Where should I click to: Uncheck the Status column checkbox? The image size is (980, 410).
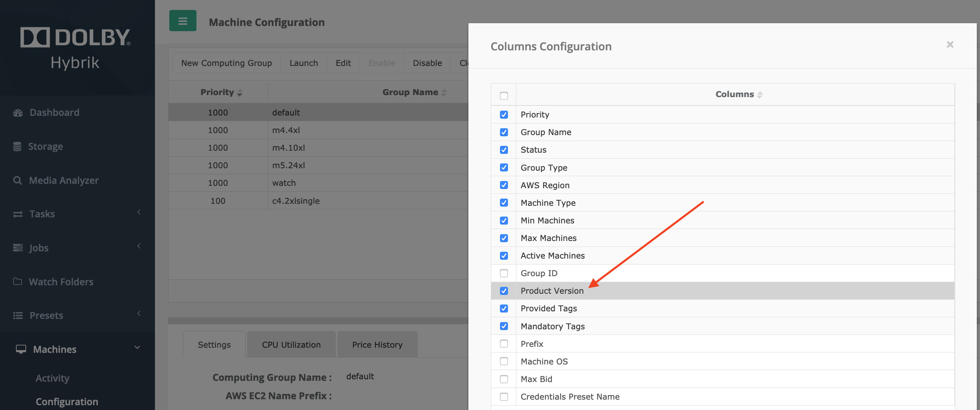(x=504, y=150)
